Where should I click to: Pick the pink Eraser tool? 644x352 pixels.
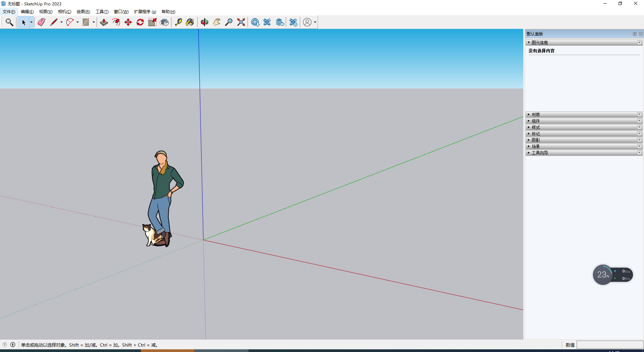42,22
